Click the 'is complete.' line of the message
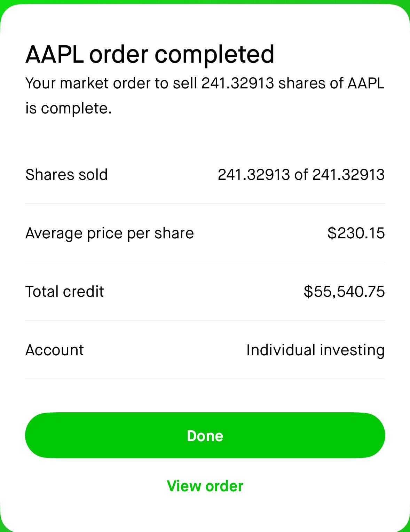This screenshot has width=410, height=532. (x=69, y=108)
